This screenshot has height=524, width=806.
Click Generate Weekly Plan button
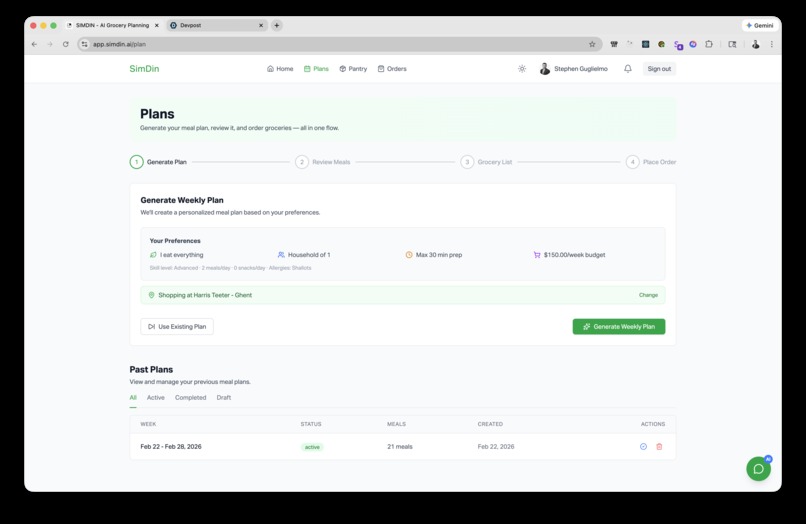pos(619,327)
